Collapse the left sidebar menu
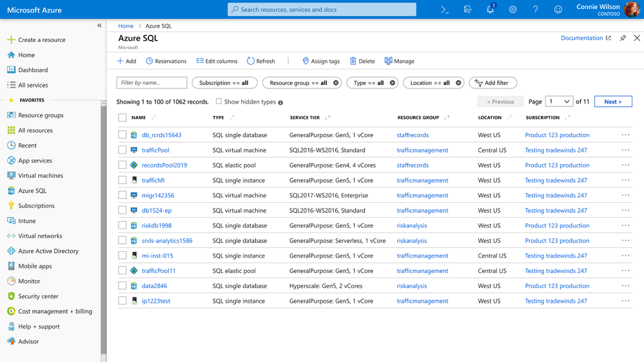This screenshot has height=362, width=644. point(99,26)
